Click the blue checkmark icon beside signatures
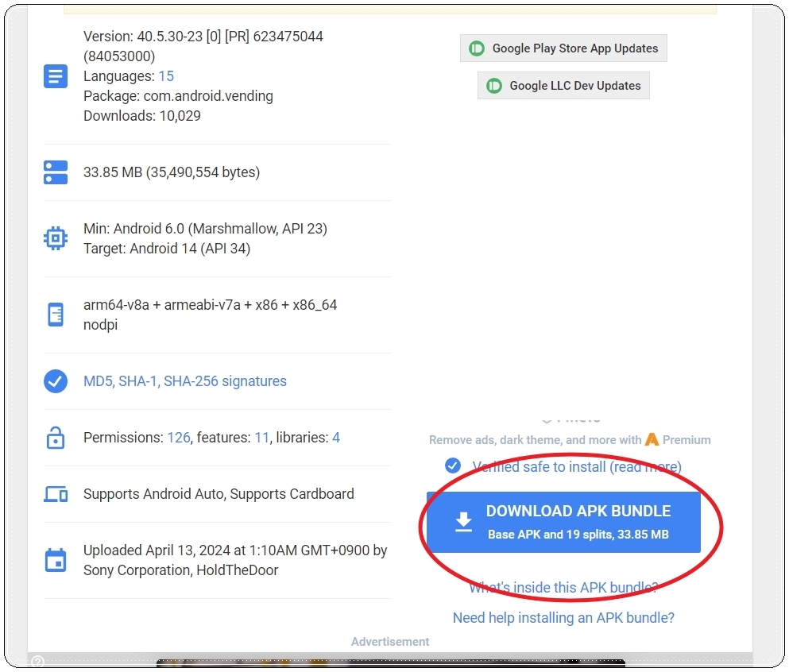Viewport: 789px width, 672px height. coord(56,381)
